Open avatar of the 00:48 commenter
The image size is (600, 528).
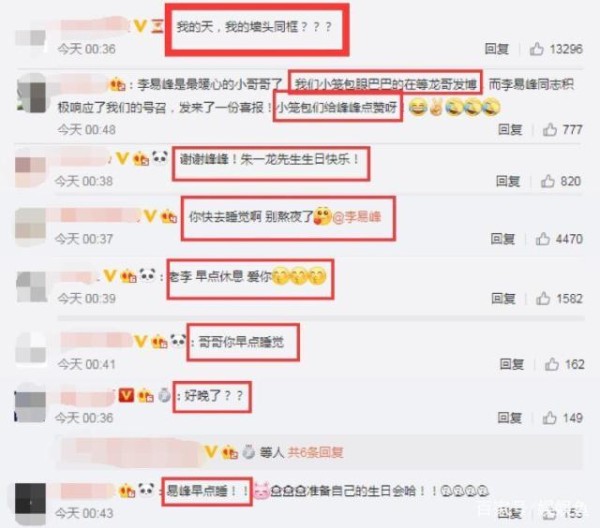tap(31, 94)
